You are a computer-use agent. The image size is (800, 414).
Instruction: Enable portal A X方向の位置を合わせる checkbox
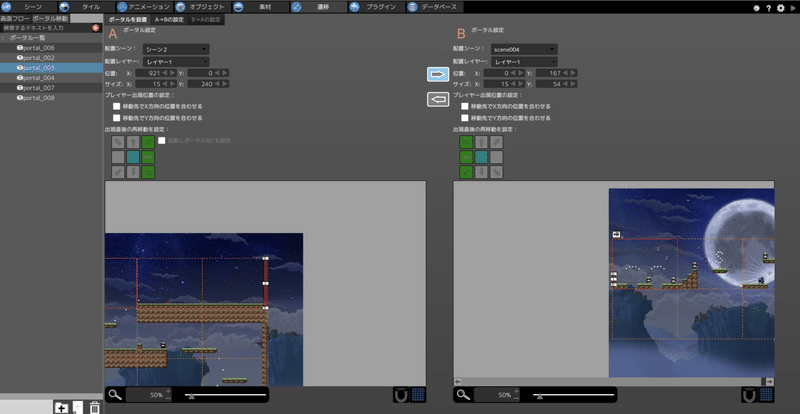pos(117,106)
